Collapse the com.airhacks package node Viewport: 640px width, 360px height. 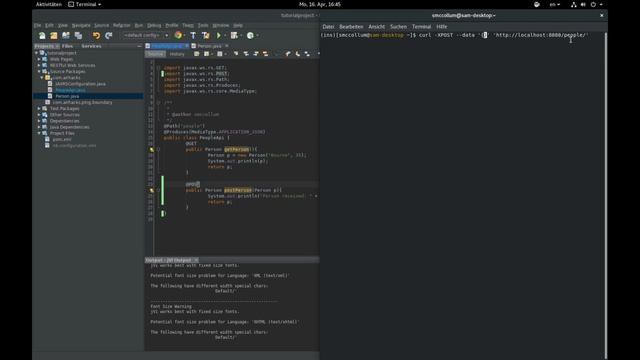pos(42,78)
